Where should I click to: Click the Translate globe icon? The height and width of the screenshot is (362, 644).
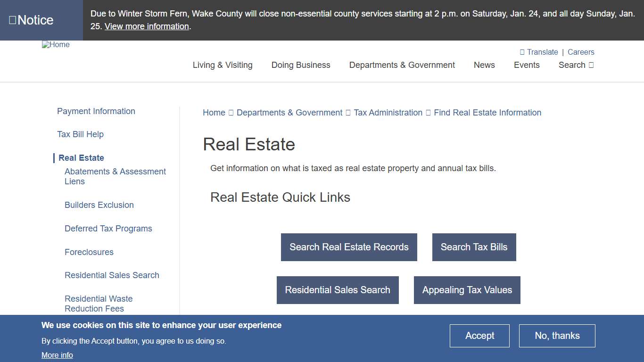[521, 52]
